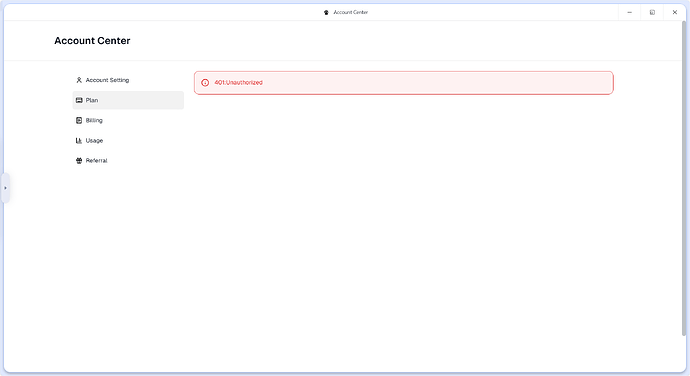690x376 pixels.
Task: Minimize the Account Center window
Action: [630, 12]
